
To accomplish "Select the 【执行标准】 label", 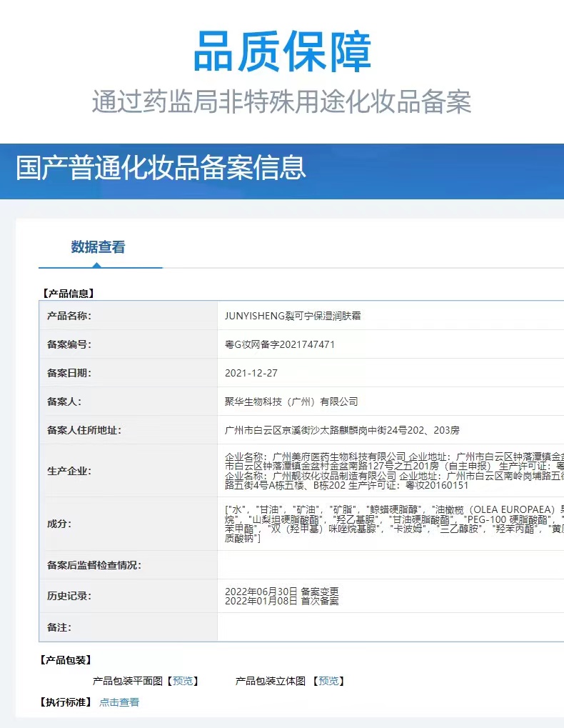I will 66,702.
